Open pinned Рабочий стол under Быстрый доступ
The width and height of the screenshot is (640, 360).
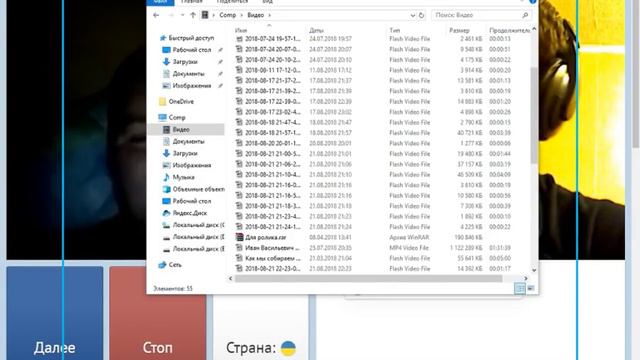tap(191, 50)
